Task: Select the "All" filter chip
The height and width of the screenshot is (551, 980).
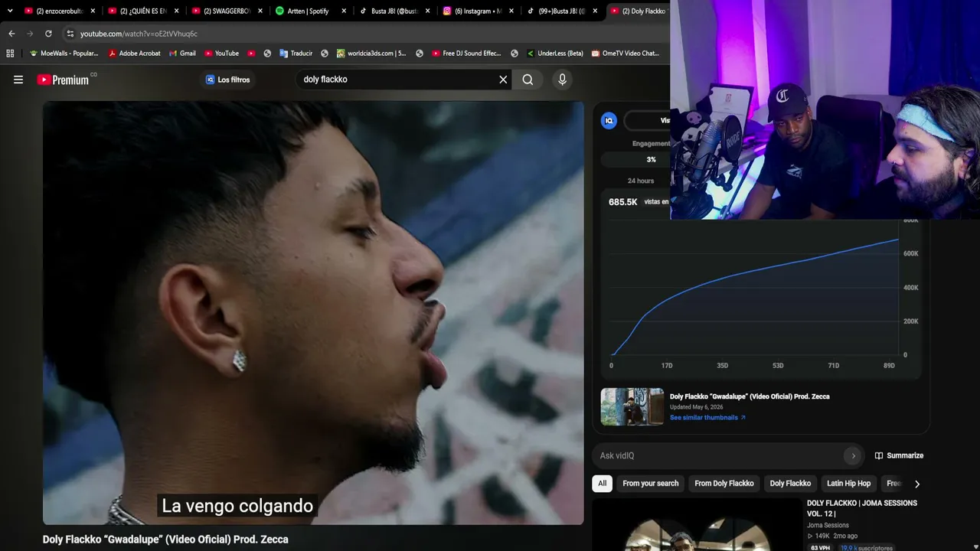Action: [603, 484]
